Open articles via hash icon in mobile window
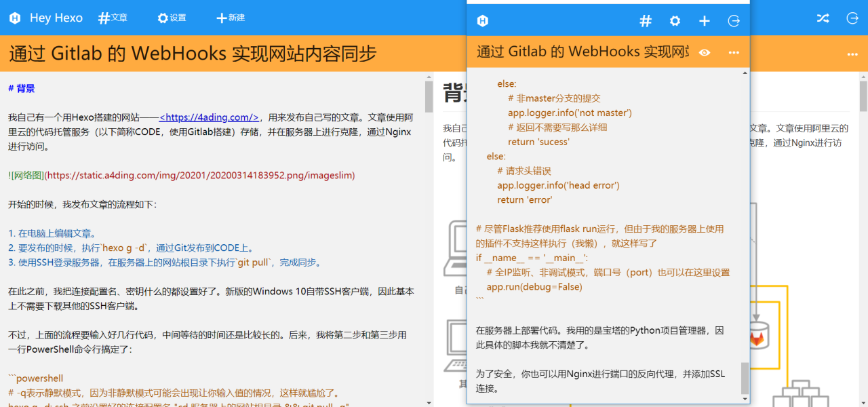868x407 pixels. click(646, 21)
